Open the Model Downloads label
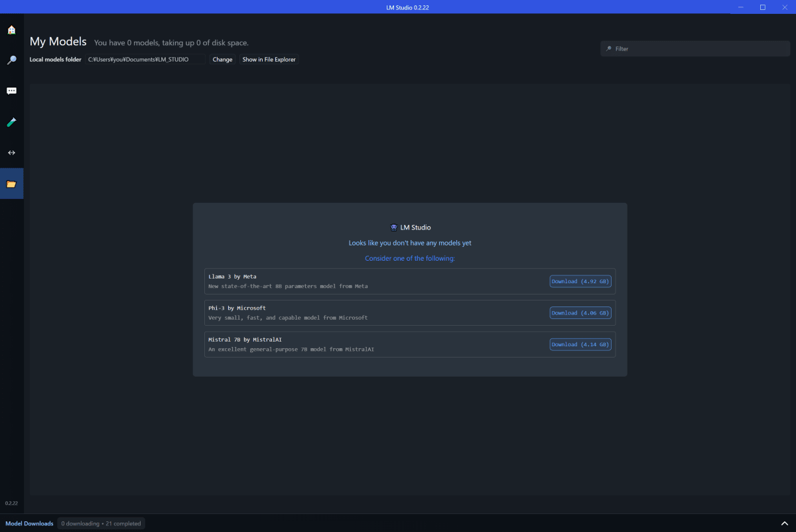The image size is (796, 532). point(29,523)
